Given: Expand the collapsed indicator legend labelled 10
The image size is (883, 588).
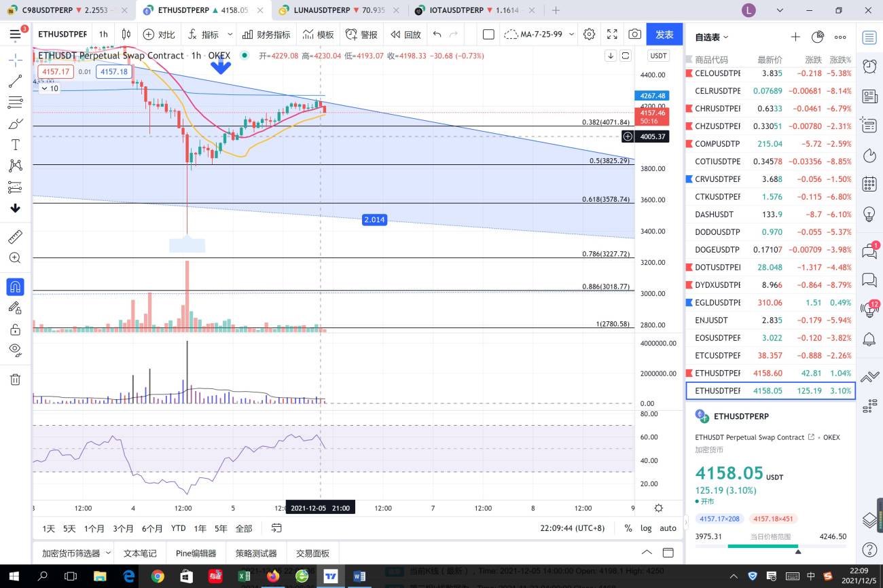Looking at the screenshot, I should point(50,88).
